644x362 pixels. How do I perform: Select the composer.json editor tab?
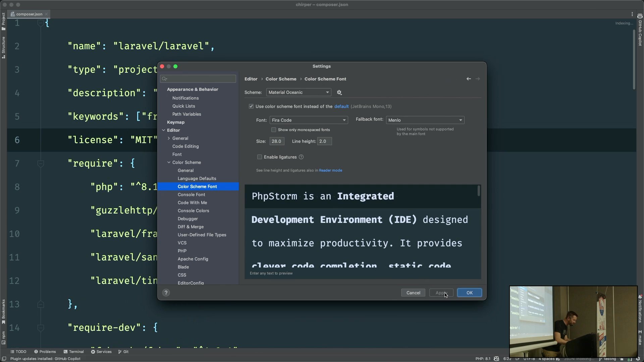[29, 14]
